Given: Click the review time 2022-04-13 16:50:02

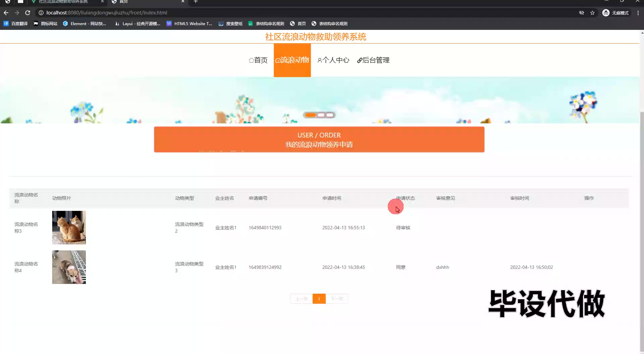Looking at the screenshot, I should pos(532,267).
